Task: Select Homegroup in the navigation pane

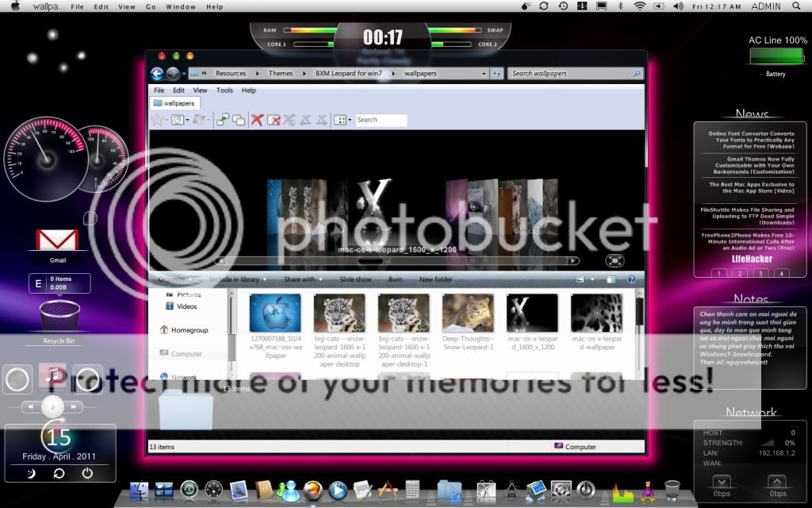Action: click(184, 329)
